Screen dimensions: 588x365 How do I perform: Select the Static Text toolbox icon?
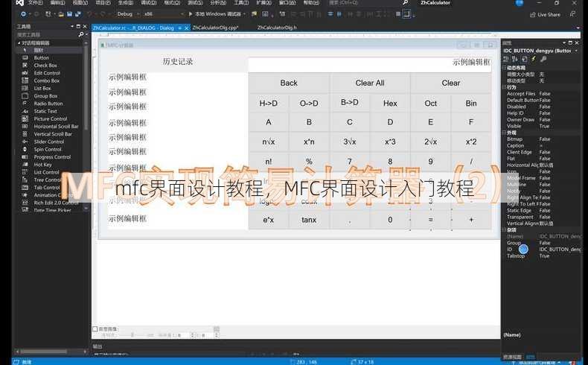[25, 111]
